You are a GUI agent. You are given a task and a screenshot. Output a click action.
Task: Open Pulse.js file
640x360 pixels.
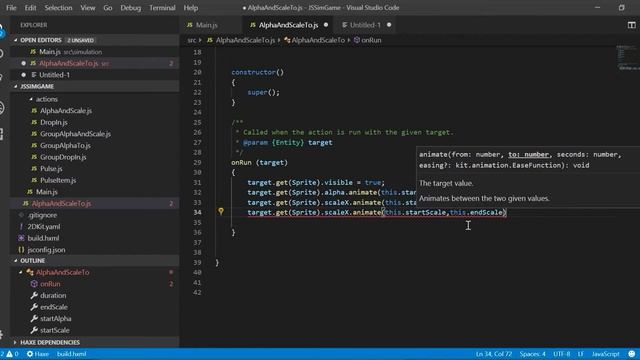click(x=51, y=168)
